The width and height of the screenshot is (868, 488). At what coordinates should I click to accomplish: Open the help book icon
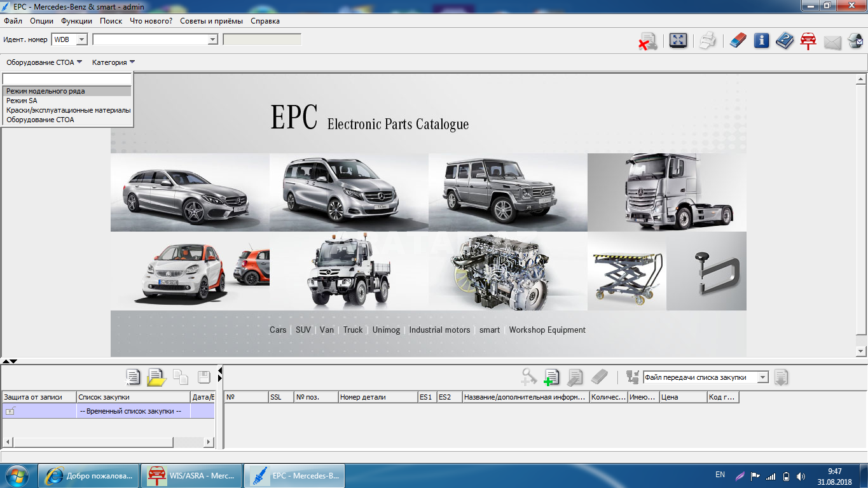tap(785, 41)
